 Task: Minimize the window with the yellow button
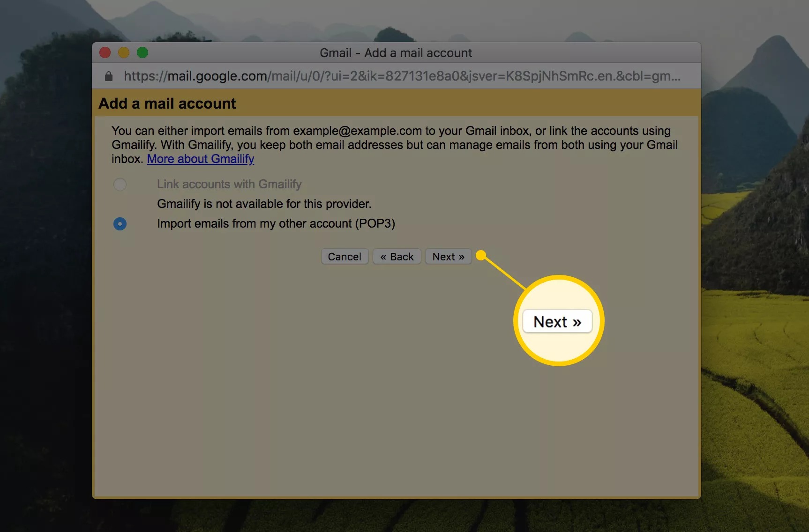pyautogui.click(x=124, y=52)
